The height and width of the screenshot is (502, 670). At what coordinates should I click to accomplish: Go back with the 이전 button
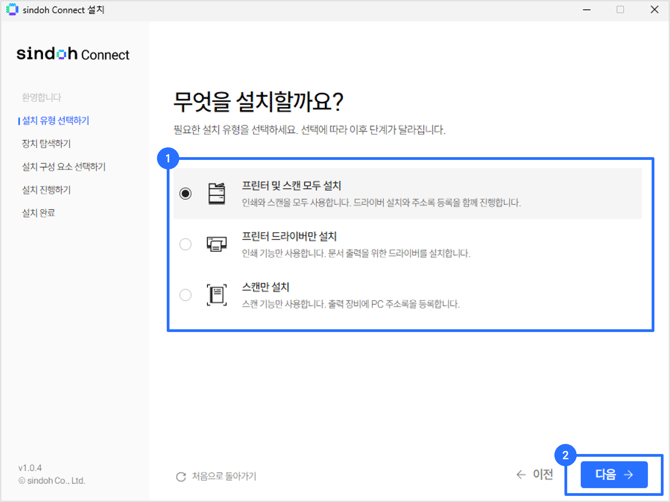click(x=535, y=474)
